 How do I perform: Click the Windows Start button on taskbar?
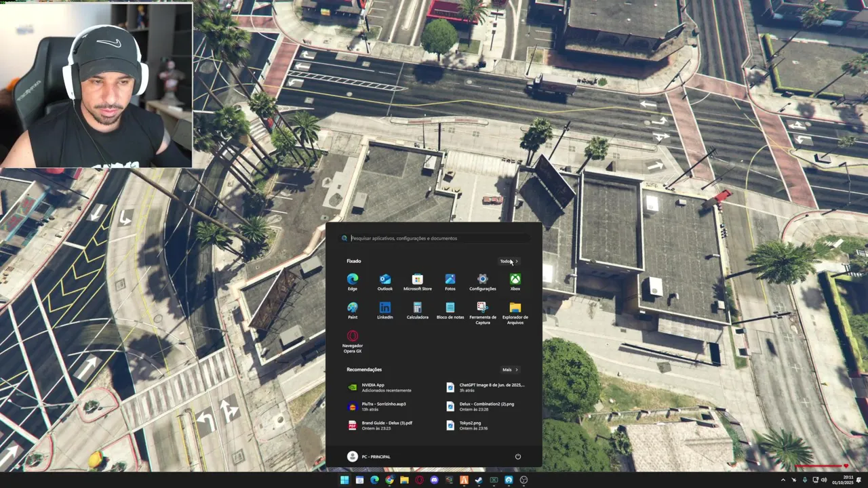(x=344, y=480)
